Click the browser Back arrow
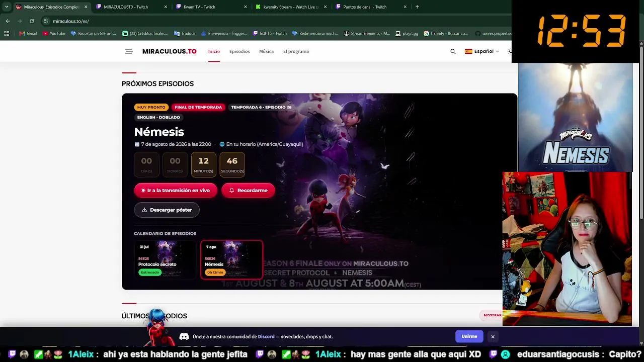Viewport: 644px width, 362px height. pos(8,21)
